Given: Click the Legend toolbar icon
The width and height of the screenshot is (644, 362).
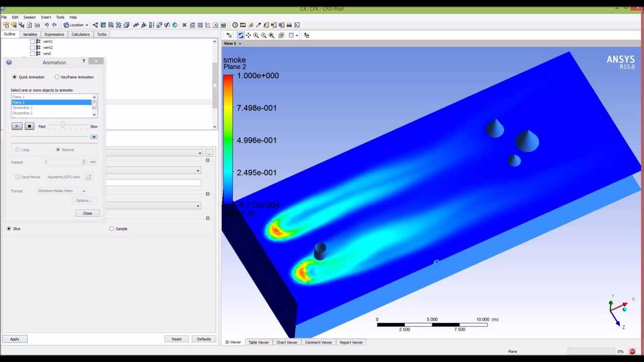Looking at the screenshot, I should pyautogui.click(x=151, y=25).
